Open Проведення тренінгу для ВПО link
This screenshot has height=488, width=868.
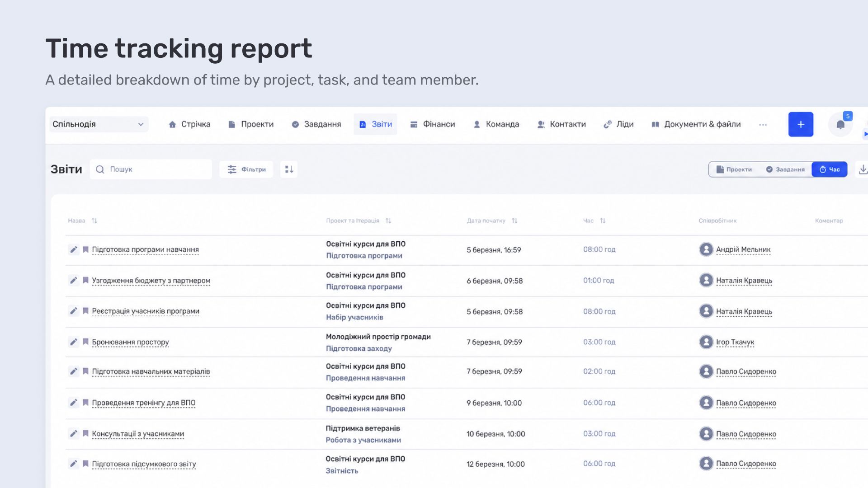pyautogui.click(x=144, y=403)
